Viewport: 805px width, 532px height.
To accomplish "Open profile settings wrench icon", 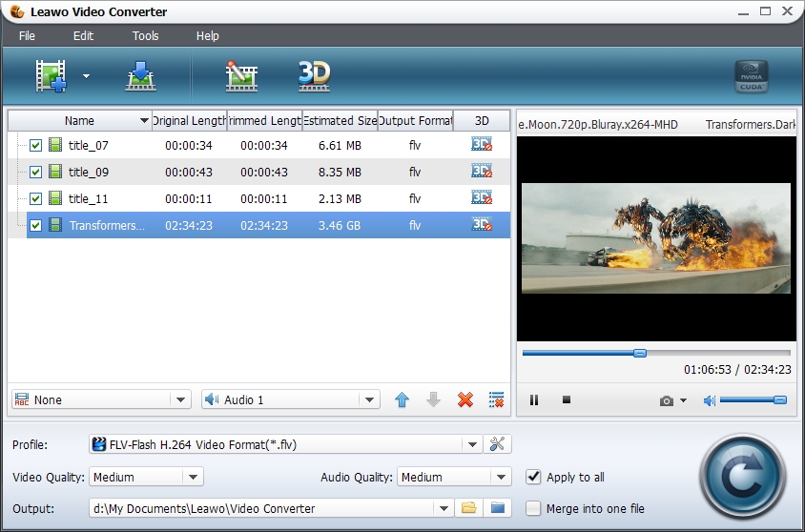I will tap(497, 444).
